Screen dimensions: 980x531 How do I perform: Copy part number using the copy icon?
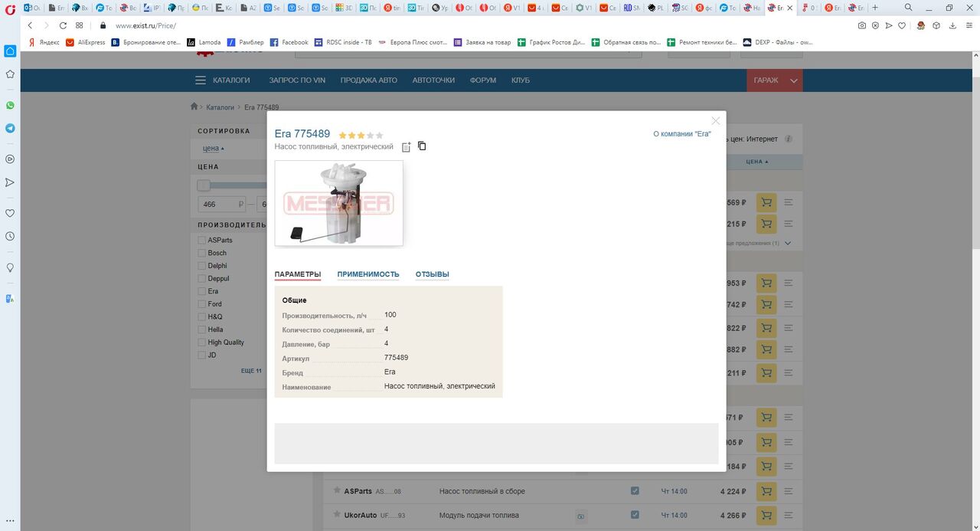click(422, 146)
